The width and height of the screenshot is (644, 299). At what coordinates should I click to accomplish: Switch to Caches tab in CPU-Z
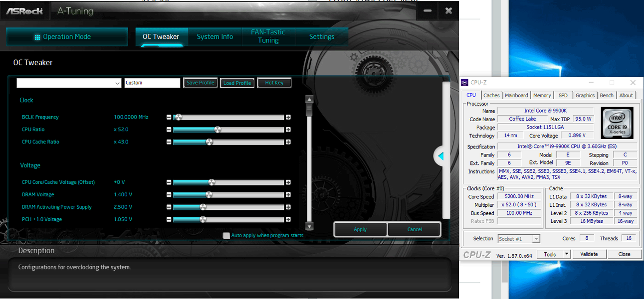491,96
